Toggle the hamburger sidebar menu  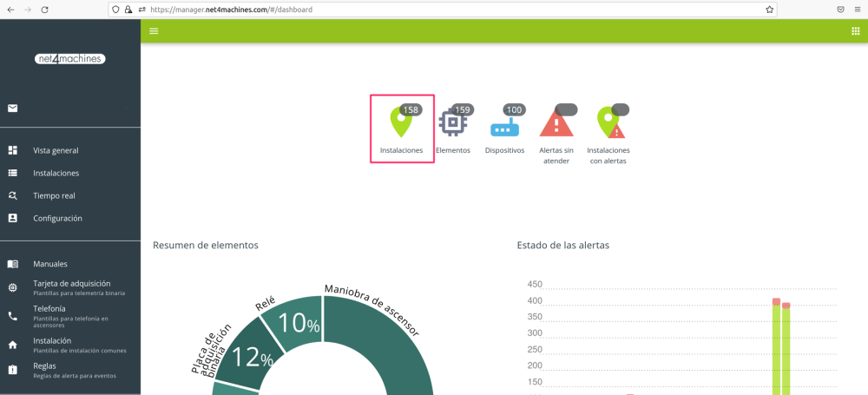154,31
